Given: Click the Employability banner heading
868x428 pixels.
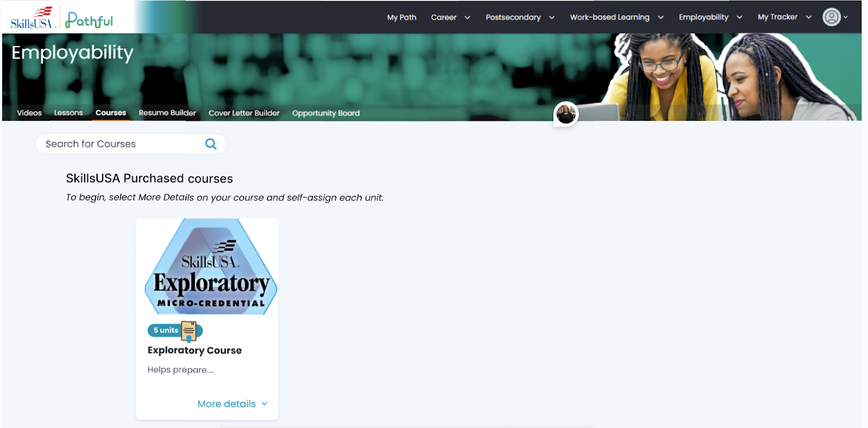Looking at the screenshot, I should (73, 53).
